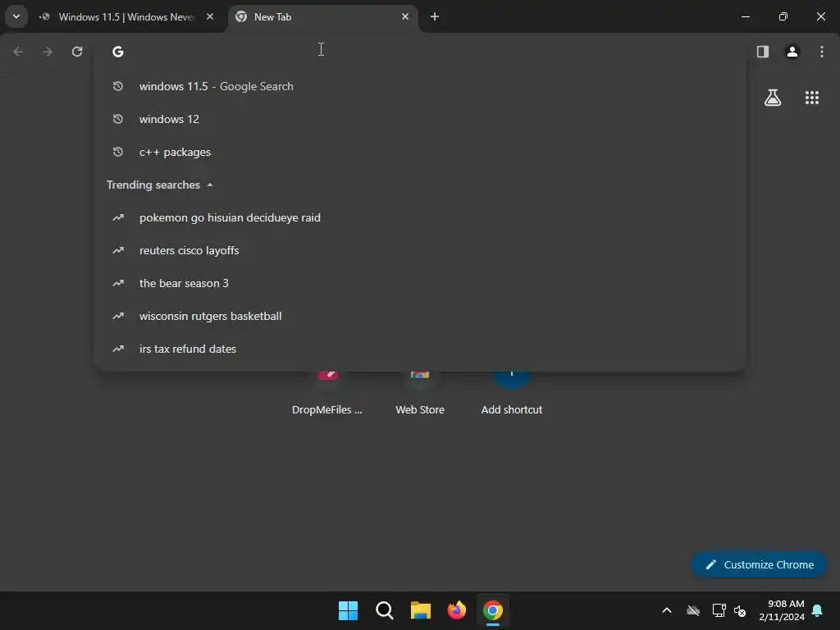Restore down the Chrome window
840x630 pixels.
pos(783,16)
